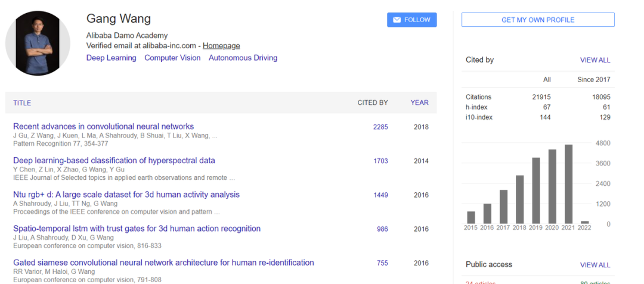Sort publications by Year column header
The height and width of the screenshot is (284, 644).
(419, 102)
